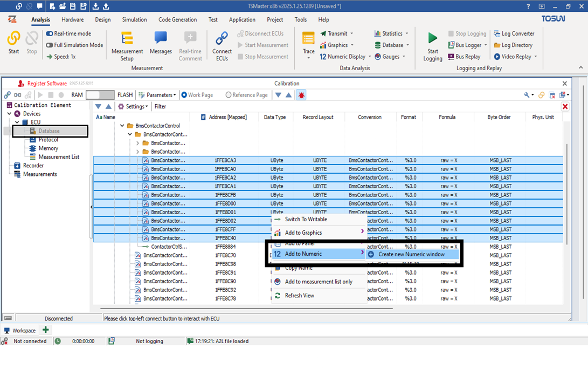Click the Start Logging play icon

pyautogui.click(x=432, y=38)
